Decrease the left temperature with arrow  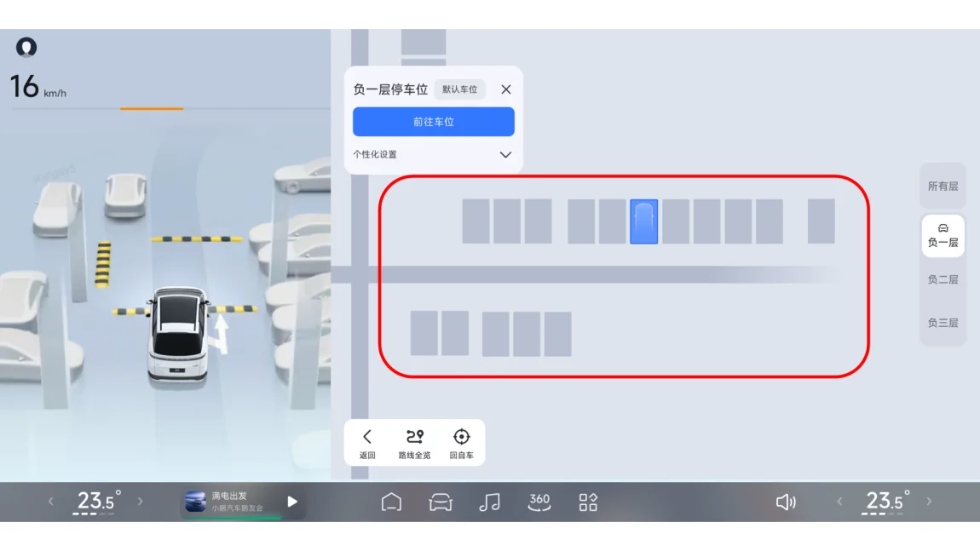(x=51, y=502)
